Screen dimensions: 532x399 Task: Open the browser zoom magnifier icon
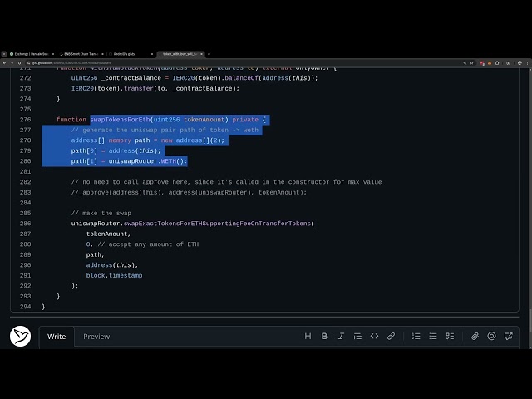coord(465,63)
